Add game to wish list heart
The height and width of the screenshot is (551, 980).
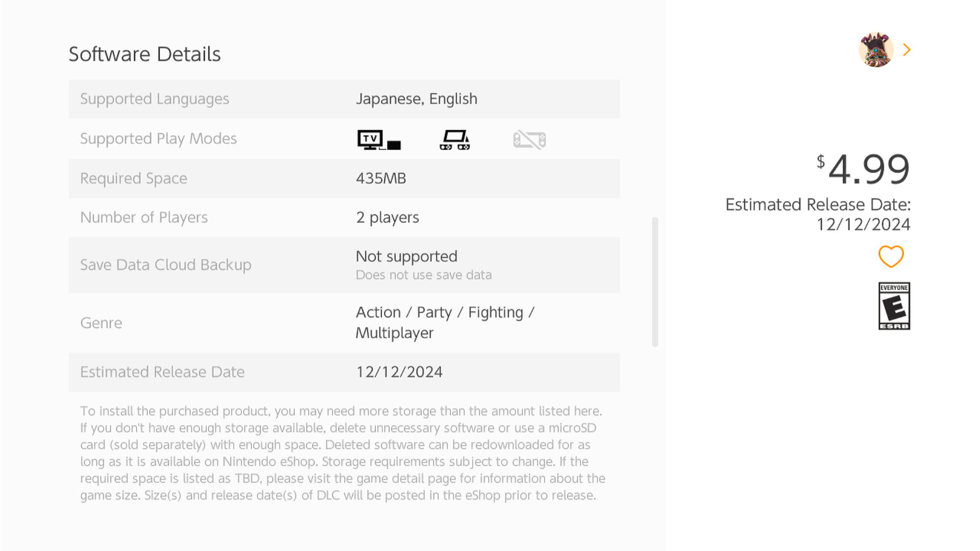point(891,256)
